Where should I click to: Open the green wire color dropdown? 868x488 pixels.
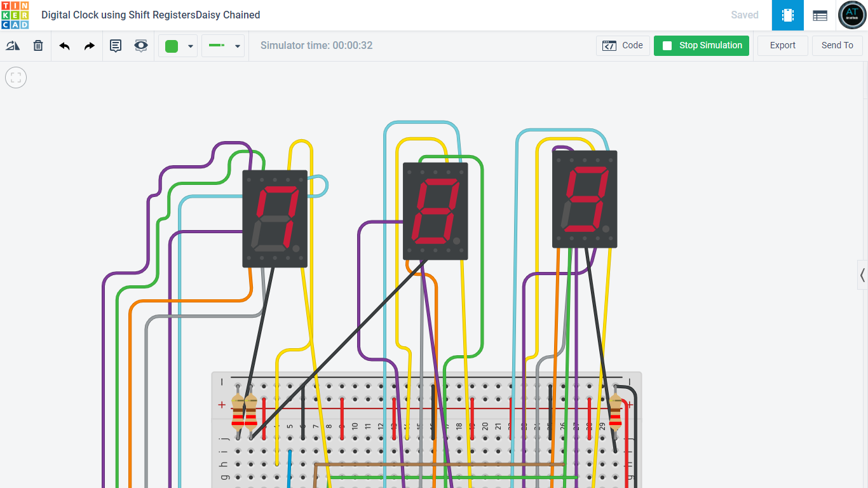pyautogui.click(x=178, y=46)
